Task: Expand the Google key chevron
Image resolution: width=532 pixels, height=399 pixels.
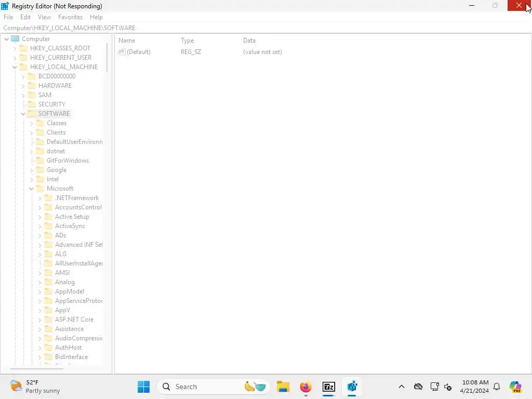Action: [x=32, y=170]
